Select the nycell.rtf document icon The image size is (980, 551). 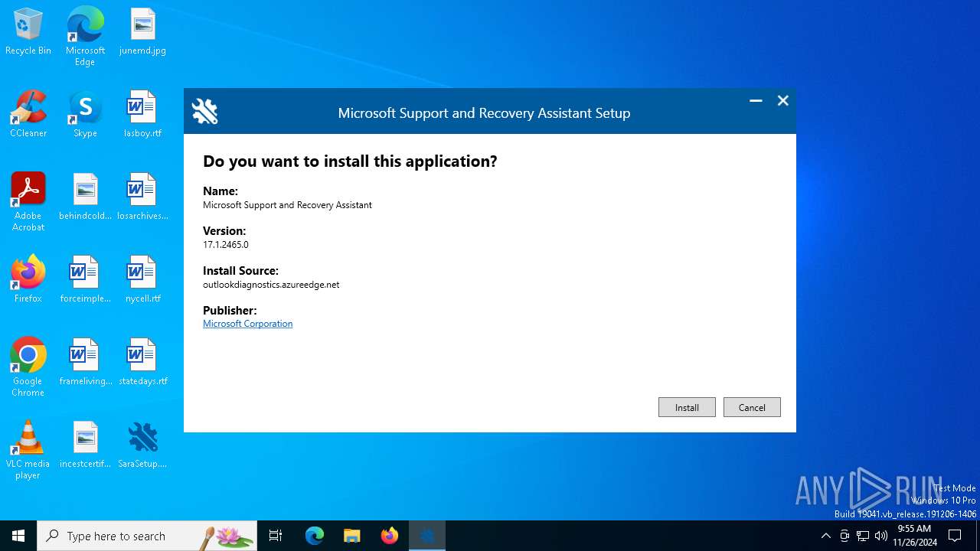coord(142,280)
